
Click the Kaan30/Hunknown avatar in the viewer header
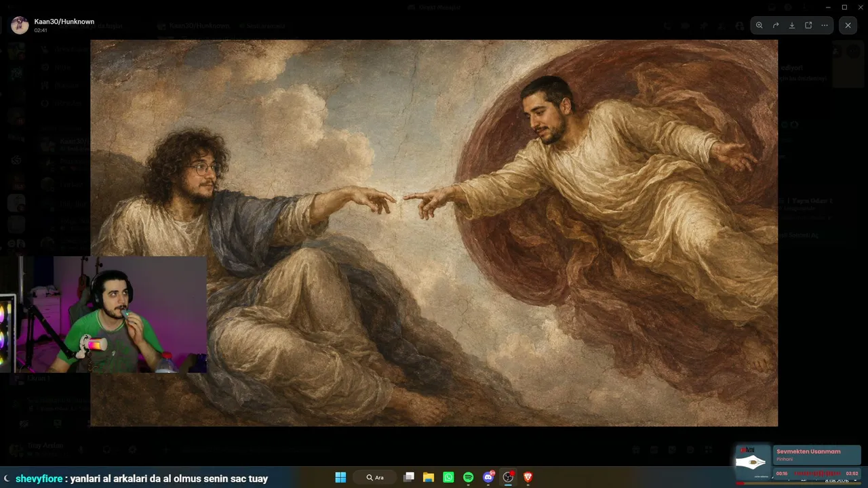(20, 25)
